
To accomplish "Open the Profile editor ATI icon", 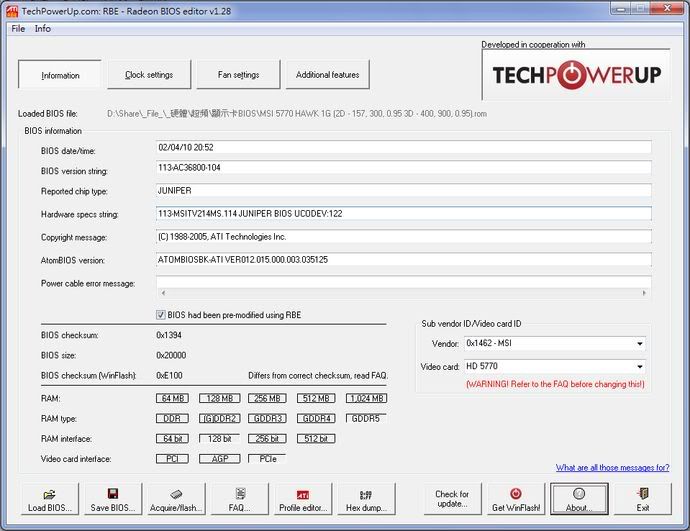I will (303, 494).
